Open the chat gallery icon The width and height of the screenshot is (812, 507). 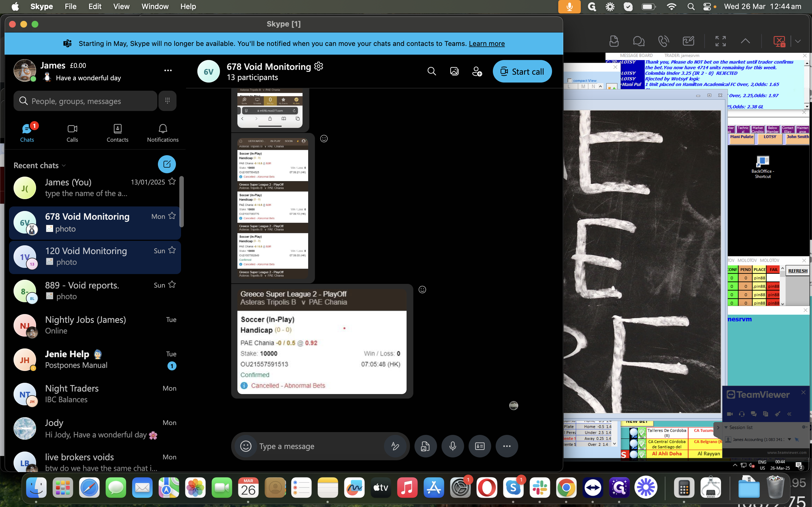454,72
